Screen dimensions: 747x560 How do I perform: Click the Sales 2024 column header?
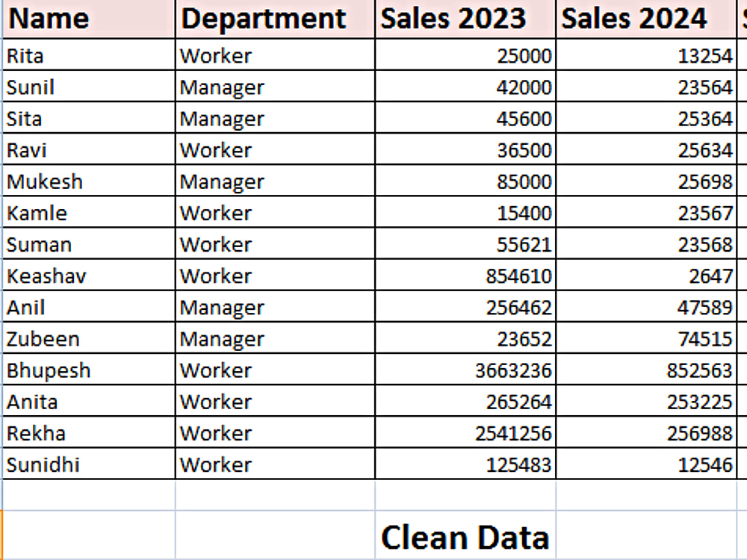(646, 19)
